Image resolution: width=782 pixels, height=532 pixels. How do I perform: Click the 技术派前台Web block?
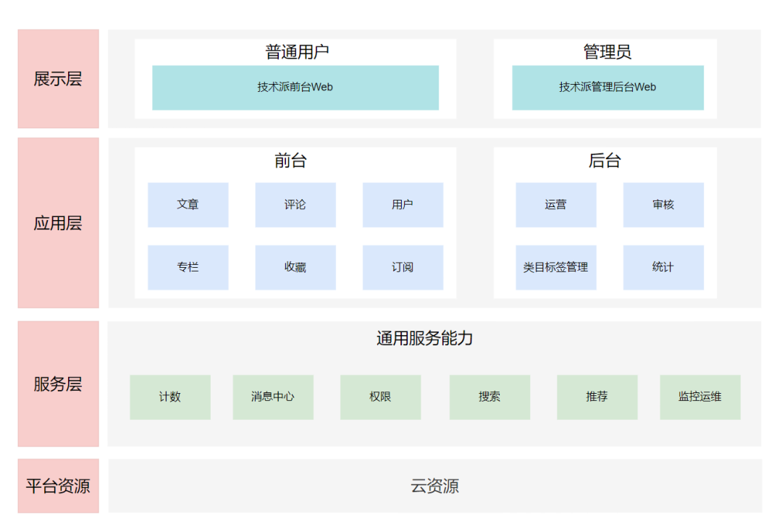pyautogui.click(x=295, y=88)
